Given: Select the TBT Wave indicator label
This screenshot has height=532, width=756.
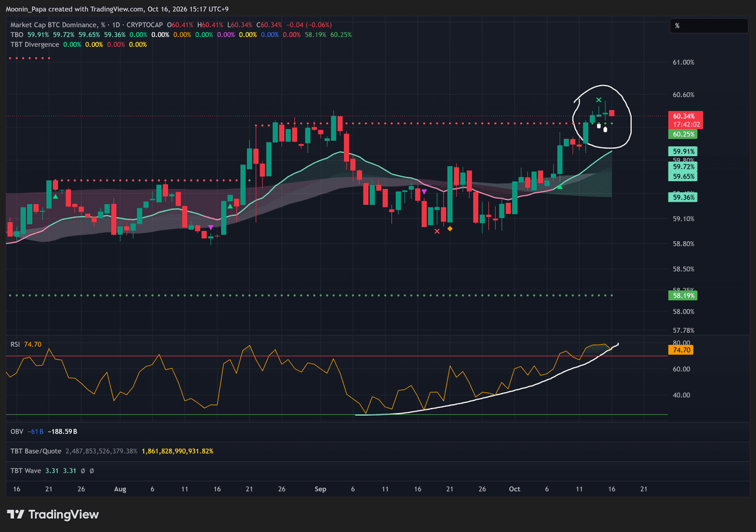Looking at the screenshot, I should (x=25, y=470).
